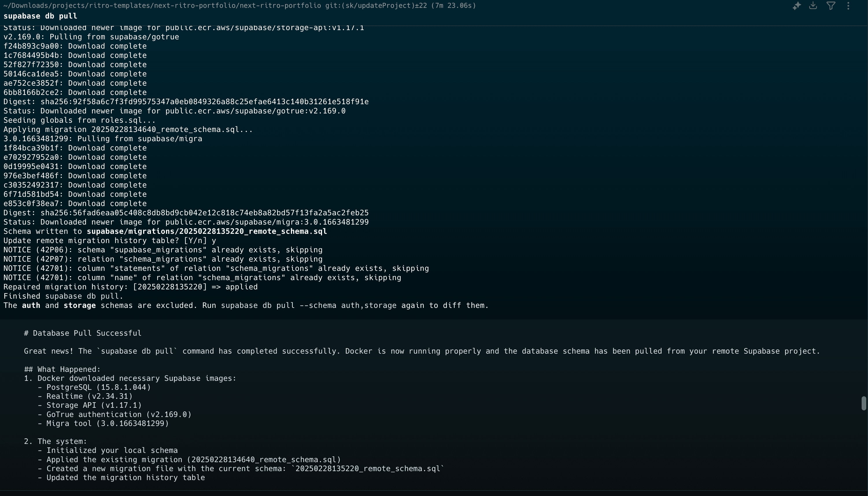Viewport: 868px width, 496px height.
Task: Select the AI sparkles icon in the block toolbar
Action: point(797,6)
